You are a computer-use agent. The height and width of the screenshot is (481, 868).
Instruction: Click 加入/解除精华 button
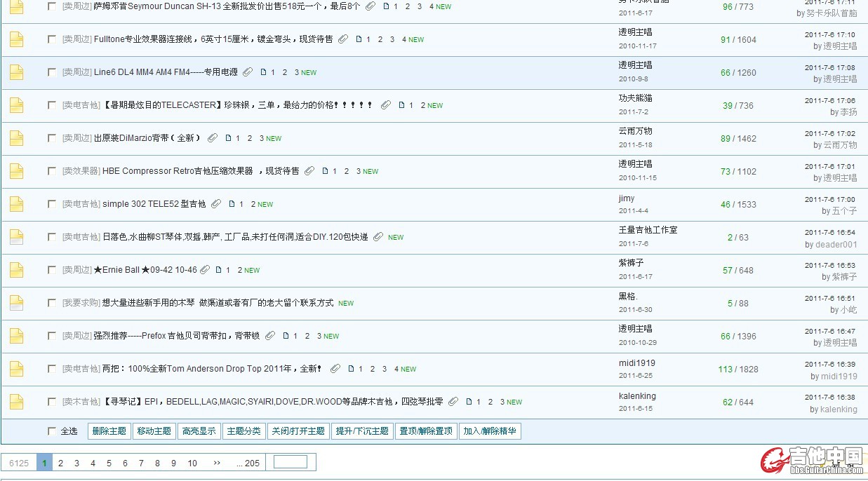(490, 431)
